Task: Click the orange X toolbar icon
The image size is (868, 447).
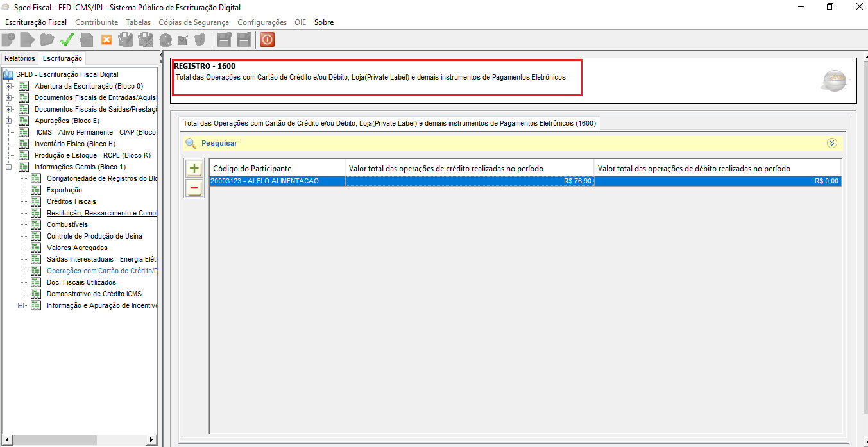Action: [x=106, y=40]
